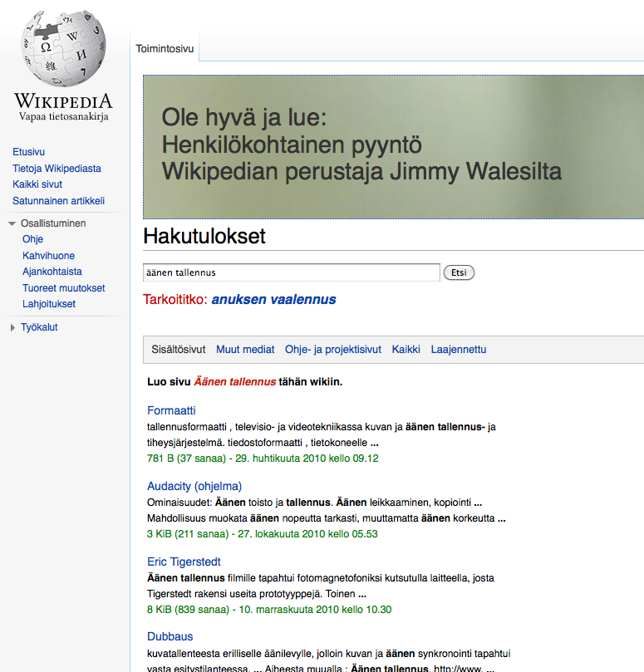Switch to the Muut mediat search tab
644x672 pixels.
[x=245, y=350]
